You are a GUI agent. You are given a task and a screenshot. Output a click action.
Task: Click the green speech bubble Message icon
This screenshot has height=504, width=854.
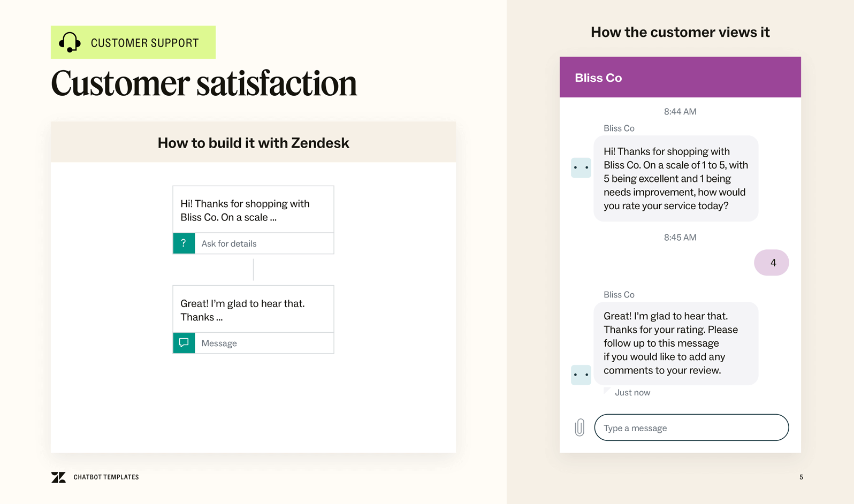[184, 343]
